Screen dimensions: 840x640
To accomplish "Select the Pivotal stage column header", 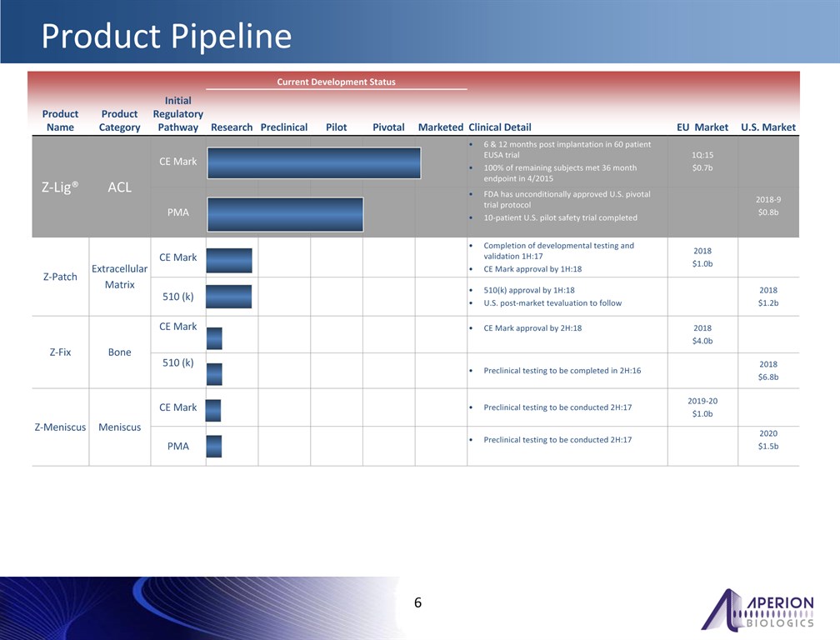I will coord(388,127).
